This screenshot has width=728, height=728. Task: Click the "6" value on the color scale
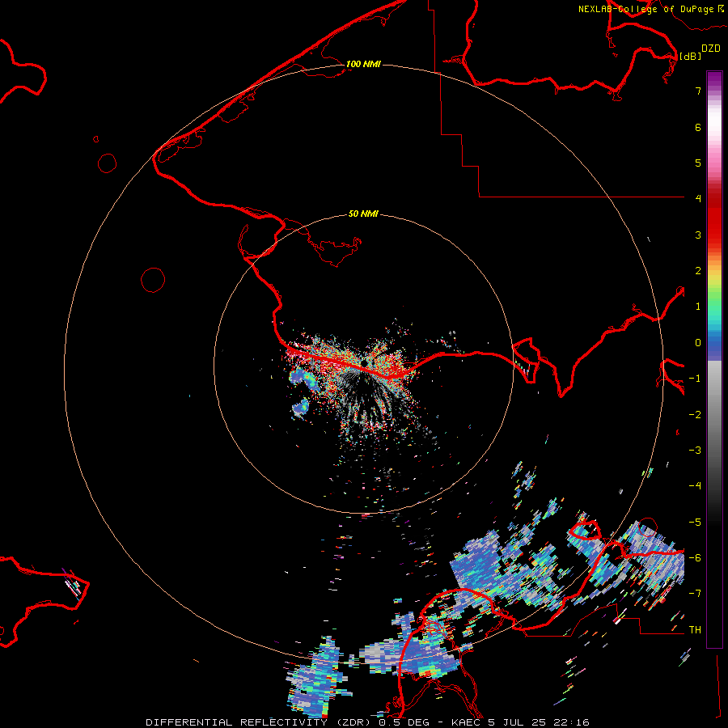(x=698, y=127)
